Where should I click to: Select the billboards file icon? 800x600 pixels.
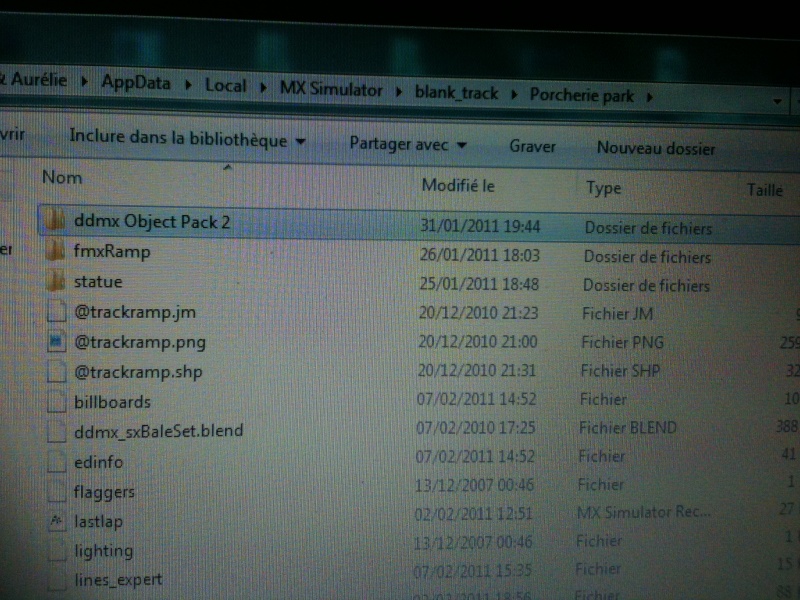pyautogui.click(x=57, y=402)
